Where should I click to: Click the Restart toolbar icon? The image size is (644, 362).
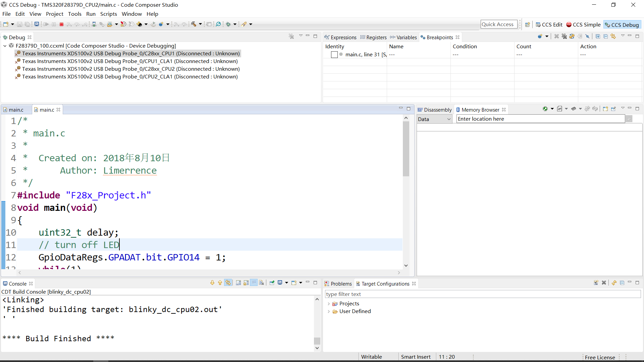point(153,24)
